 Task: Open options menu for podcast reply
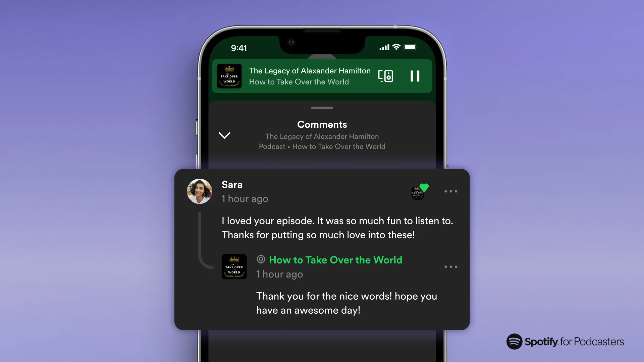[451, 266]
